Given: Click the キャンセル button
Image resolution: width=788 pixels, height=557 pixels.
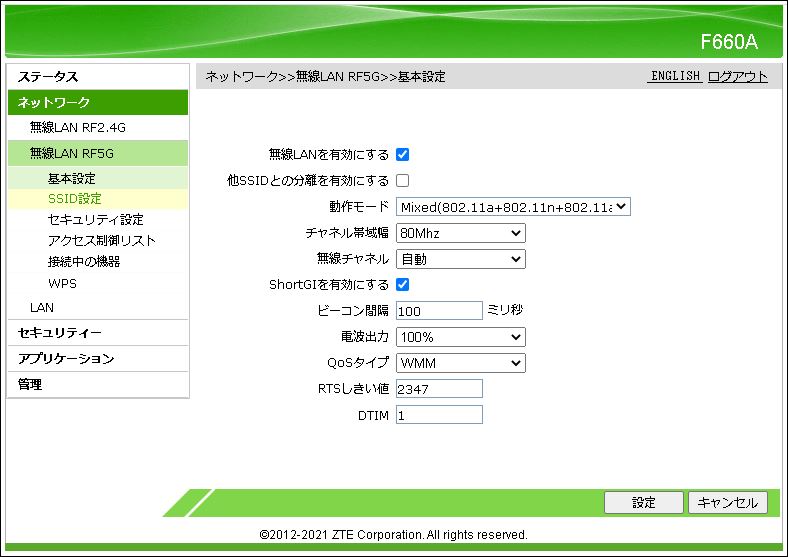Looking at the screenshot, I should coord(728,503).
